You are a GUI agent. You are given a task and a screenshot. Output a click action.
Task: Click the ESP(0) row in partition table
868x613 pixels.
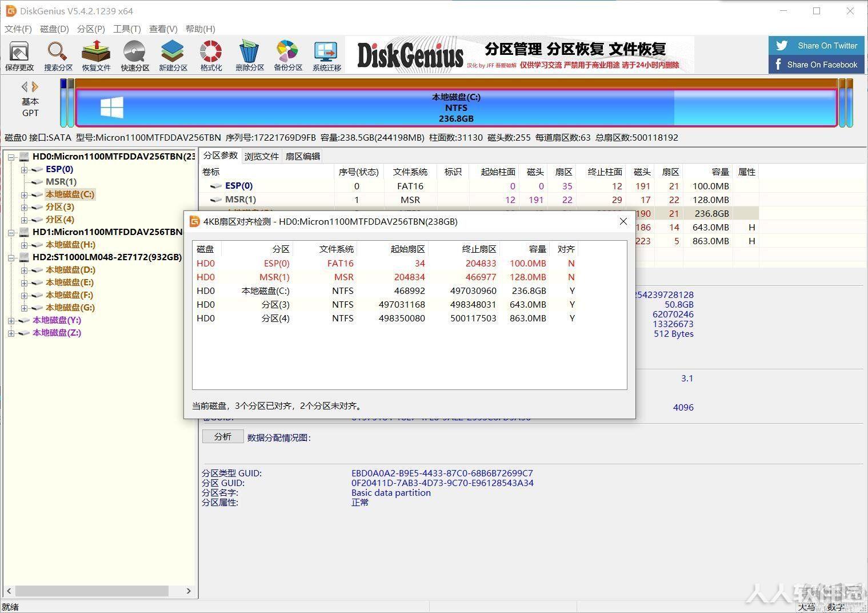pyautogui.click(x=479, y=186)
